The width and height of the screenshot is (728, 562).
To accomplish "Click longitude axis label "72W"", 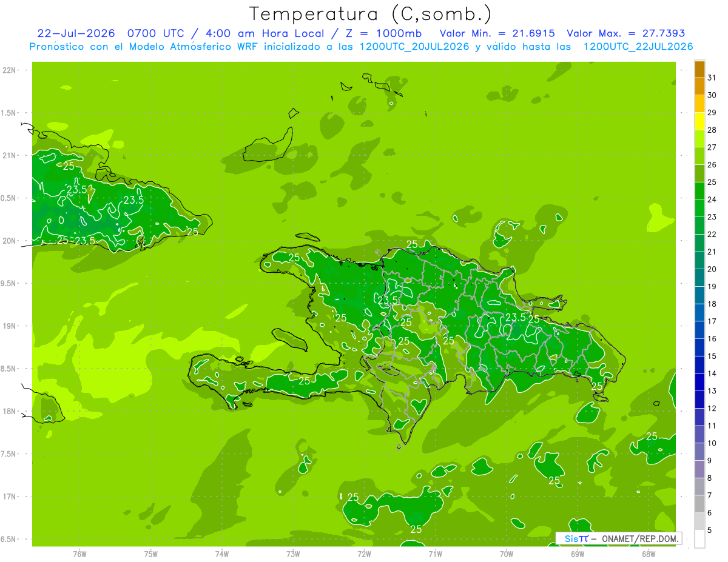I will (364, 554).
